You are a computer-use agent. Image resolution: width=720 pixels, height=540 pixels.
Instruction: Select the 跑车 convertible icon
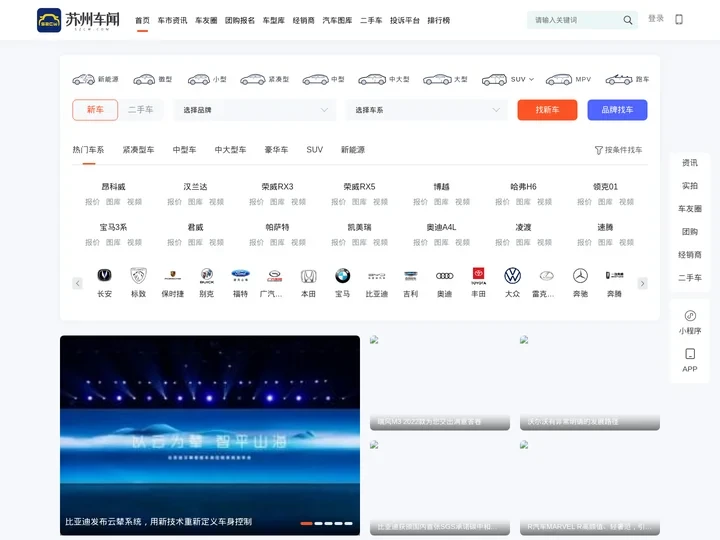point(619,79)
